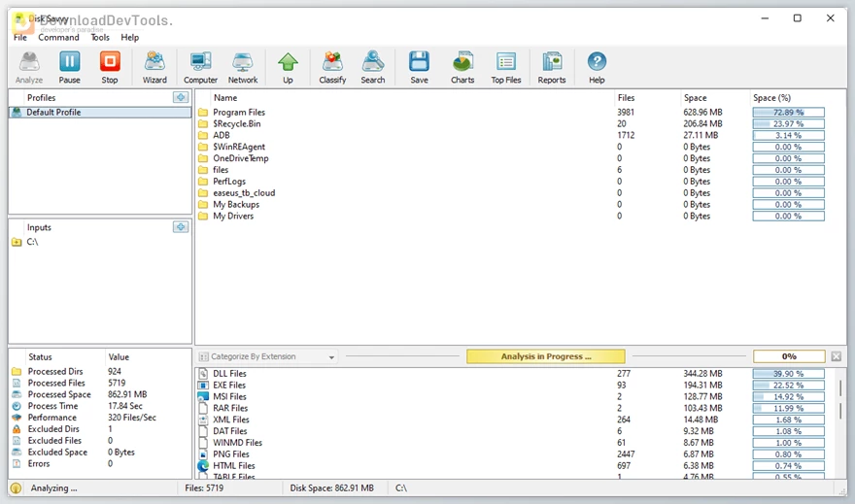Sort by the Space (%) column header
The width and height of the screenshot is (855, 504).
(x=771, y=97)
